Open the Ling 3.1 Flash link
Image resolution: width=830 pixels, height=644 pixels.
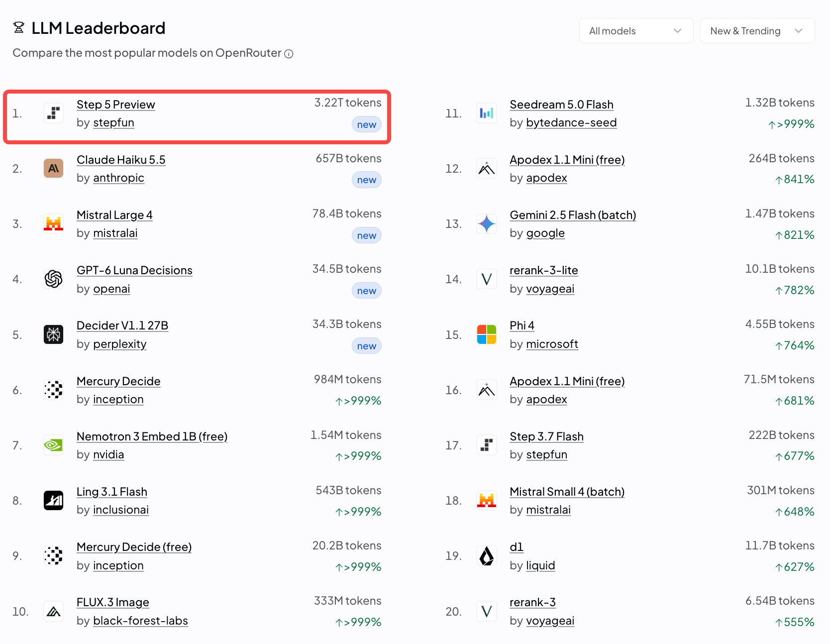point(112,492)
